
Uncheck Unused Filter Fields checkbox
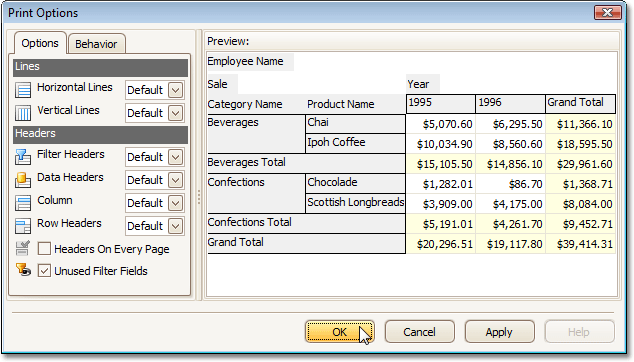tap(44, 271)
